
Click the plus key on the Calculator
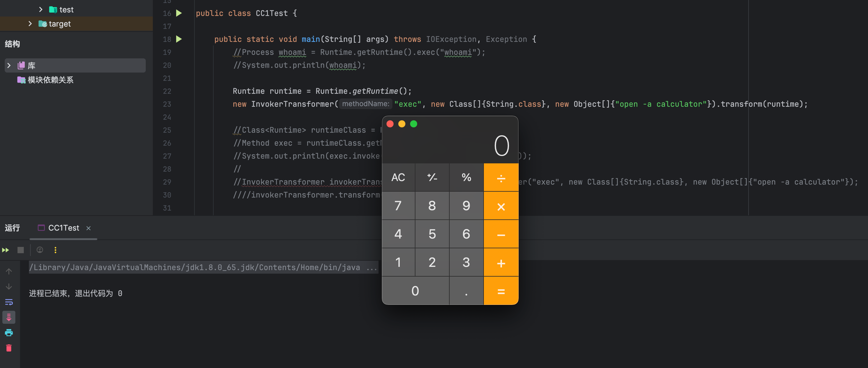[501, 263]
